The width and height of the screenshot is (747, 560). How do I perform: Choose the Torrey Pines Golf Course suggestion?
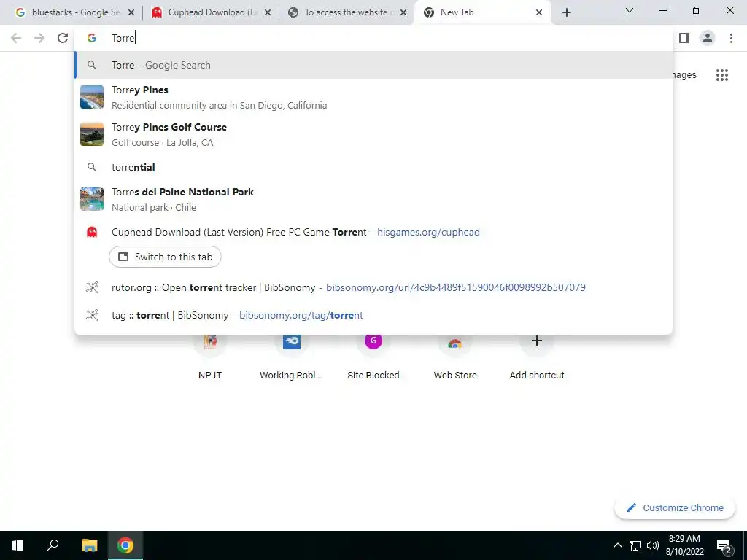[x=373, y=134]
